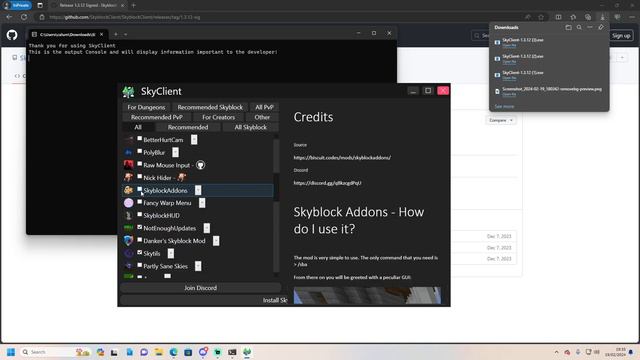This screenshot has height=360, width=640.
Task: Select the All Skyblock tab
Action: click(251, 127)
